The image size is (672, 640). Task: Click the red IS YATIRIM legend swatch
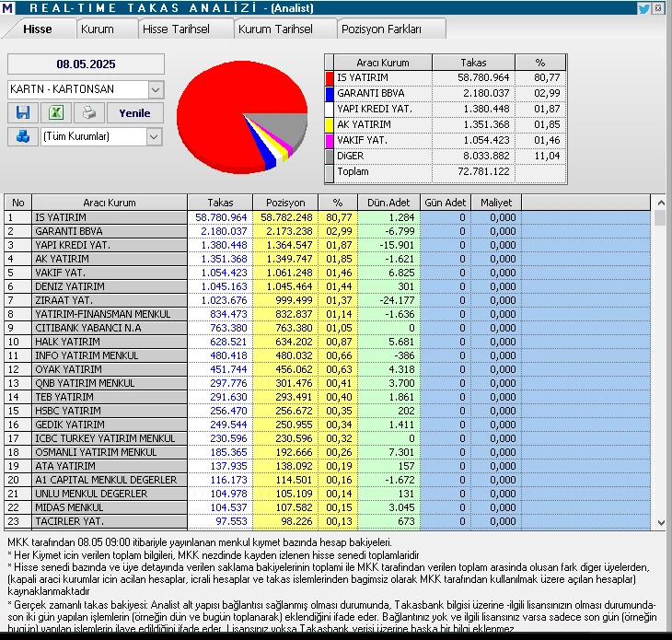pyautogui.click(x=330, y=78)
